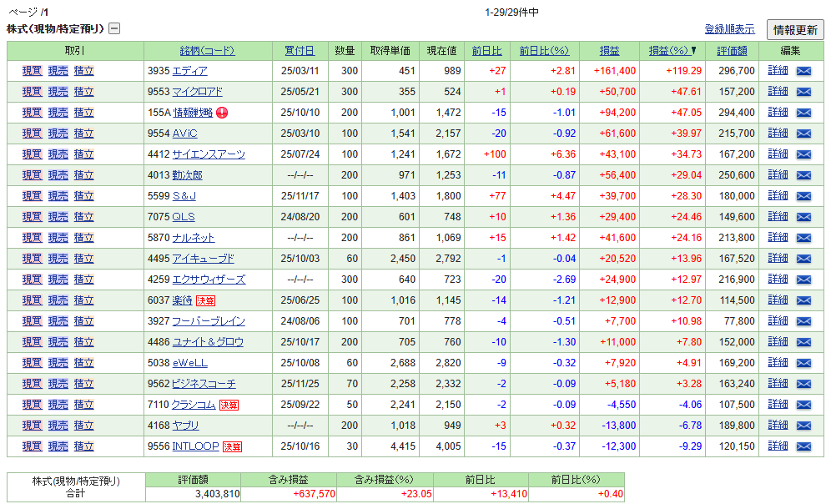Sort the table by 評価額 header
The height and width of the screenshot is (504, 831).
point(732,50)
